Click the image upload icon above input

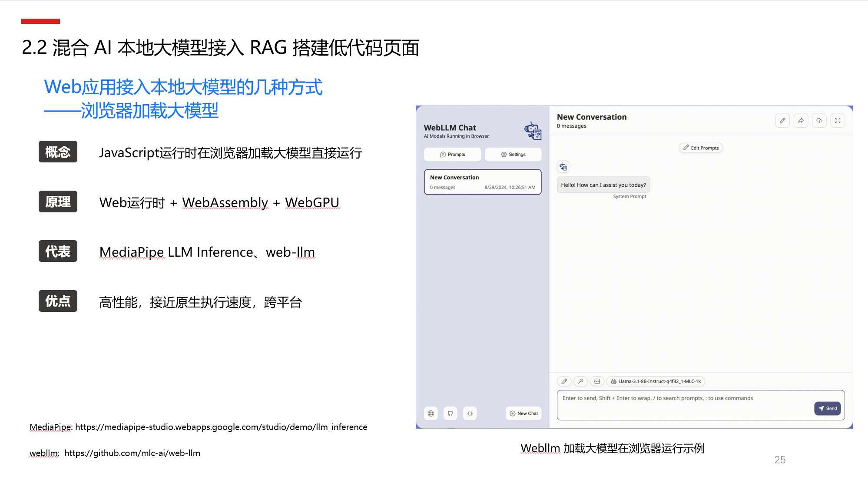point(597,381)
